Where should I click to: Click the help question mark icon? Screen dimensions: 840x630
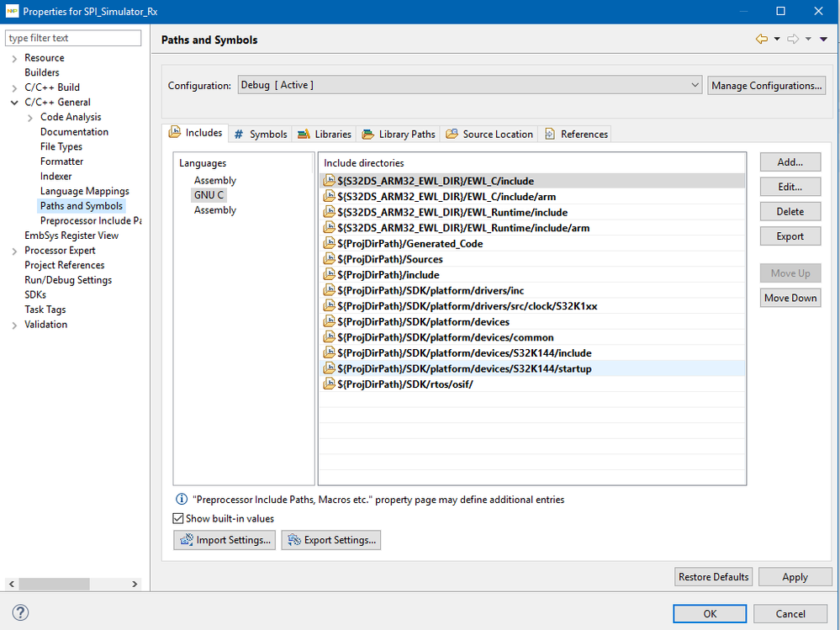pyautogui.click(x=21, y=612)
